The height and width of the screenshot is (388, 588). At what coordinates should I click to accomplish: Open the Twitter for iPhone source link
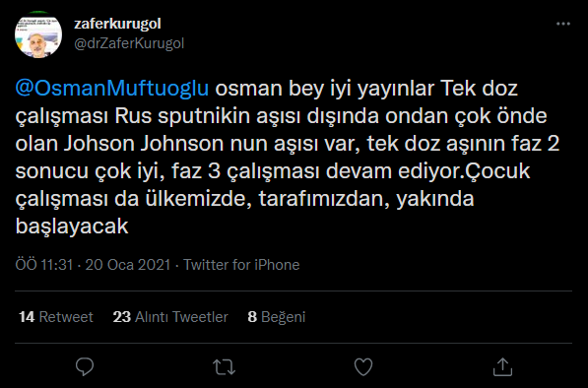point(241,265)
